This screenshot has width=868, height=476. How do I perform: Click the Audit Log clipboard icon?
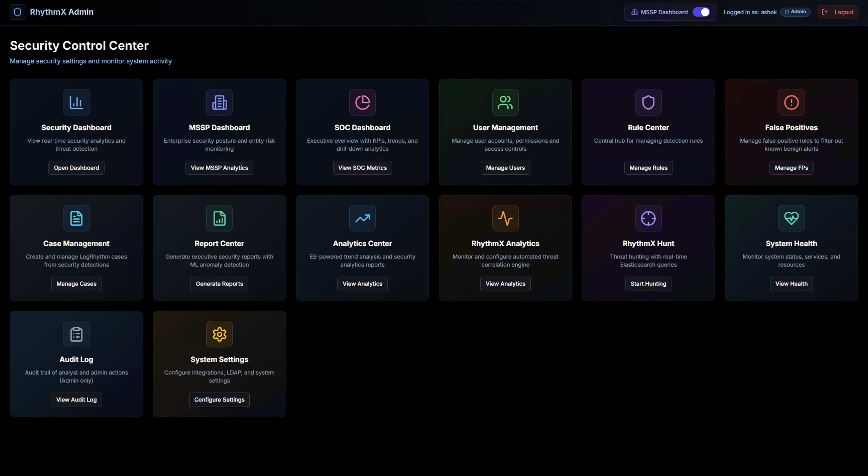pos(76,334)
